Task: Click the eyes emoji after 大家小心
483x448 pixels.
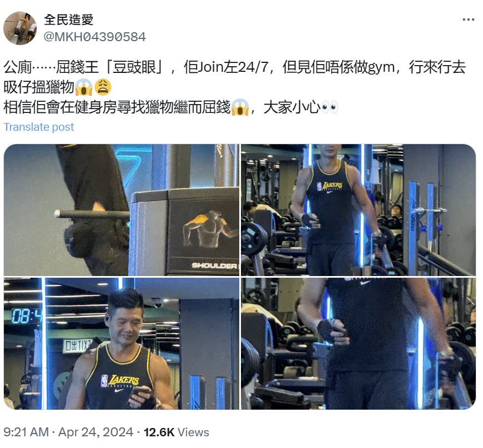Action: tap(329, 107)
